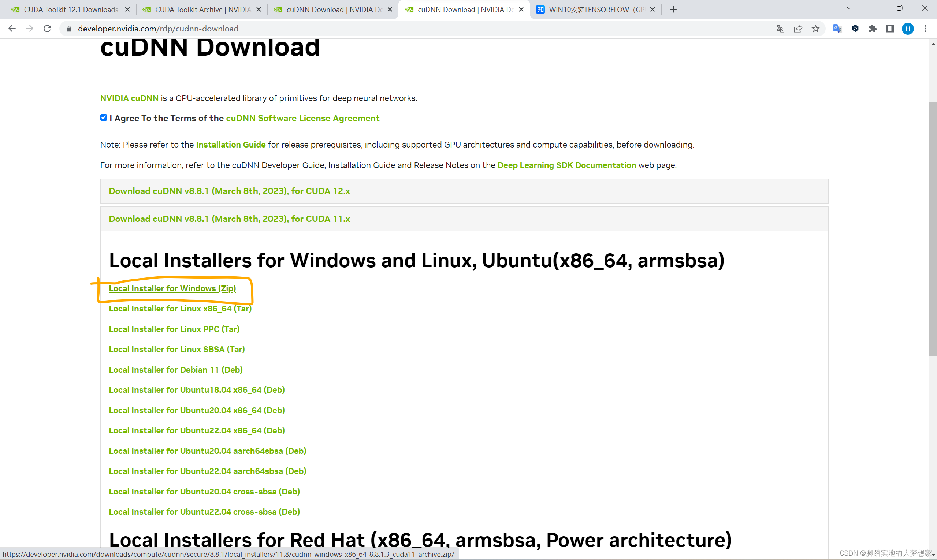This screenshot has height=560, width=937.
Task: Open the Installation Guide link
Action: [231, 145]
